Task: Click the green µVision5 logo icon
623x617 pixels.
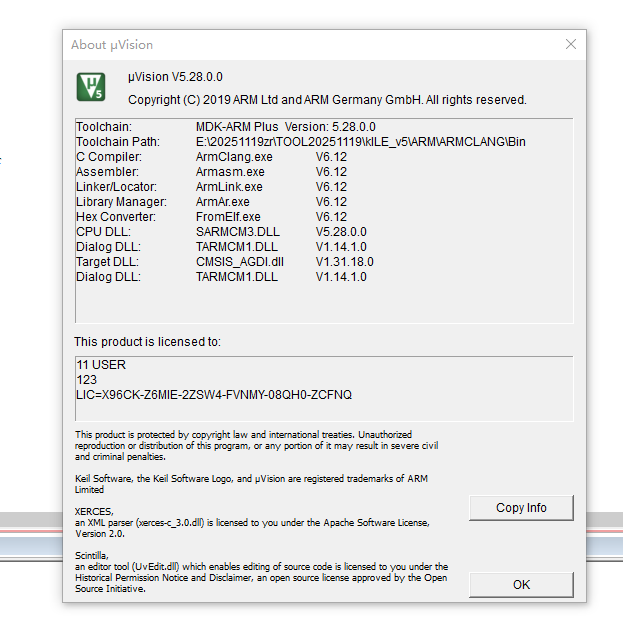Action: [x=92, y=86]
